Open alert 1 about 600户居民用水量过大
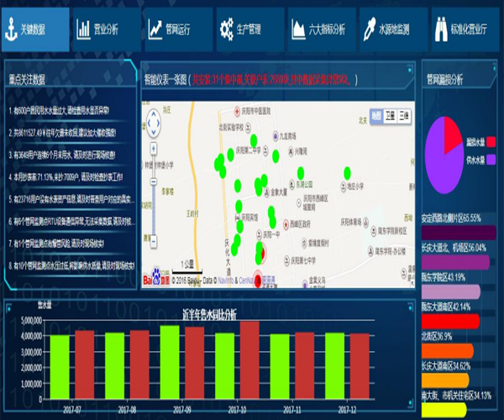The width and height of the screenshot is (504, 420). 59,111
